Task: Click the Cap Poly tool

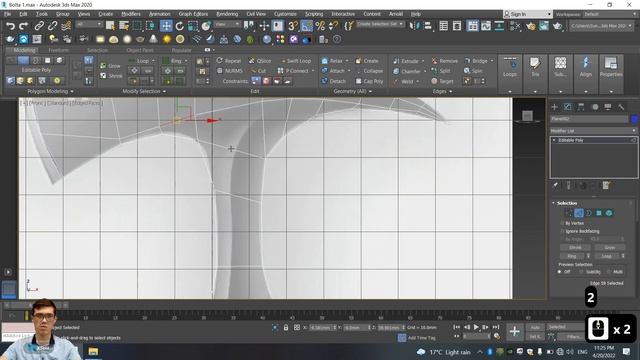Action: coord(369,81)
